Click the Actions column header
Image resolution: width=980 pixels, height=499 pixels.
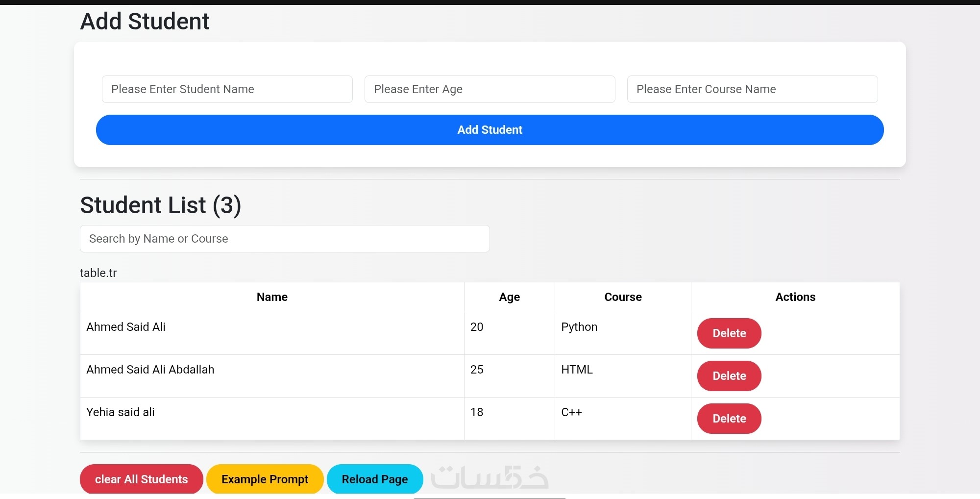tap(795, 297)
